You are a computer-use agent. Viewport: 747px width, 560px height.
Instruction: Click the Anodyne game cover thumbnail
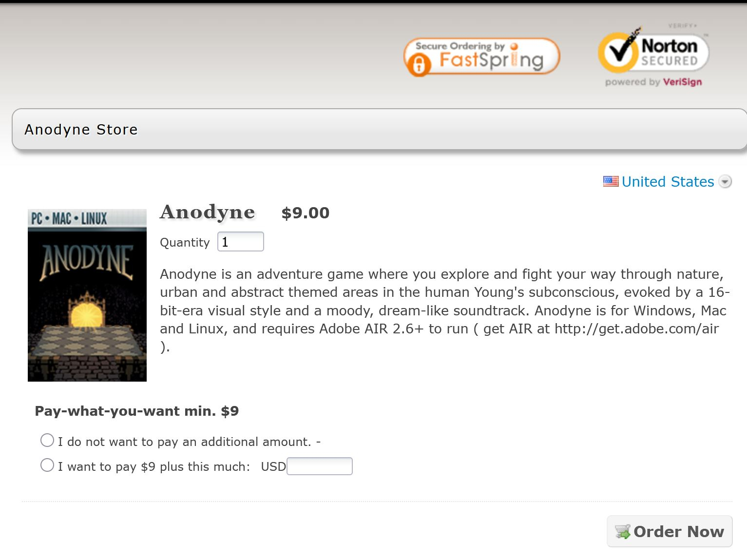pos(87,295)
